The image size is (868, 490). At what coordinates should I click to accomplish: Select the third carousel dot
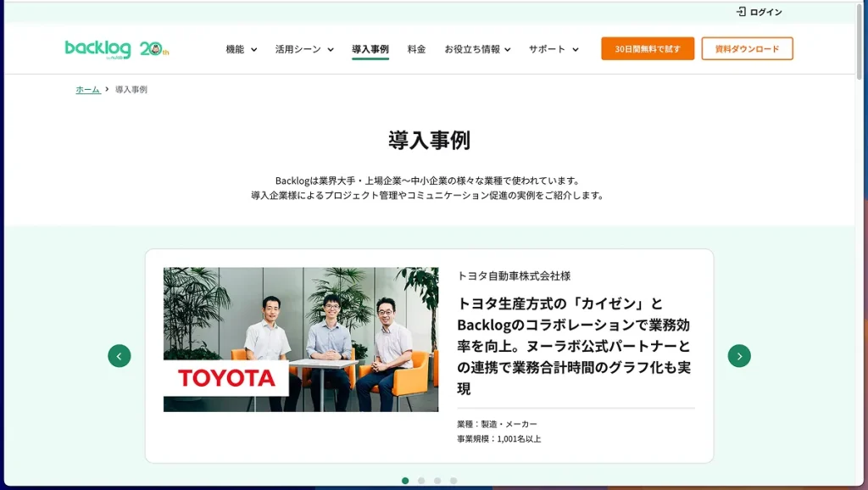point(437,481)
